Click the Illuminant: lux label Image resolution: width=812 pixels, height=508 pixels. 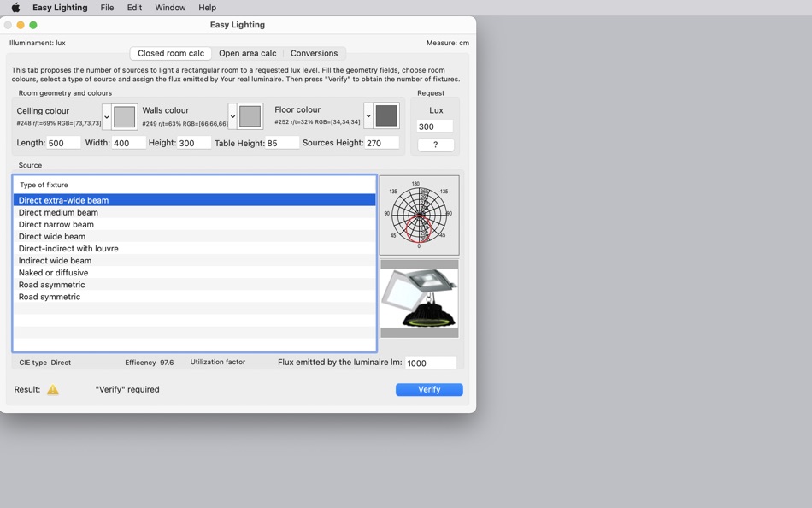(38, 43)
